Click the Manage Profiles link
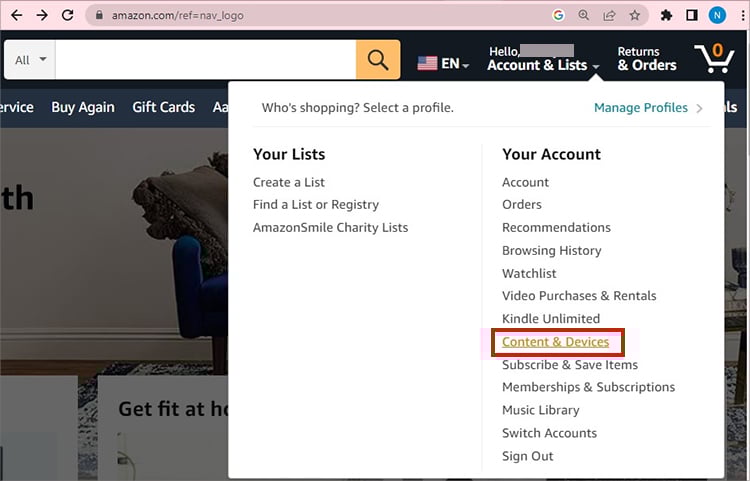Image resolution: width=750 pixels, height=481 pixels. [x=641, y=107]
